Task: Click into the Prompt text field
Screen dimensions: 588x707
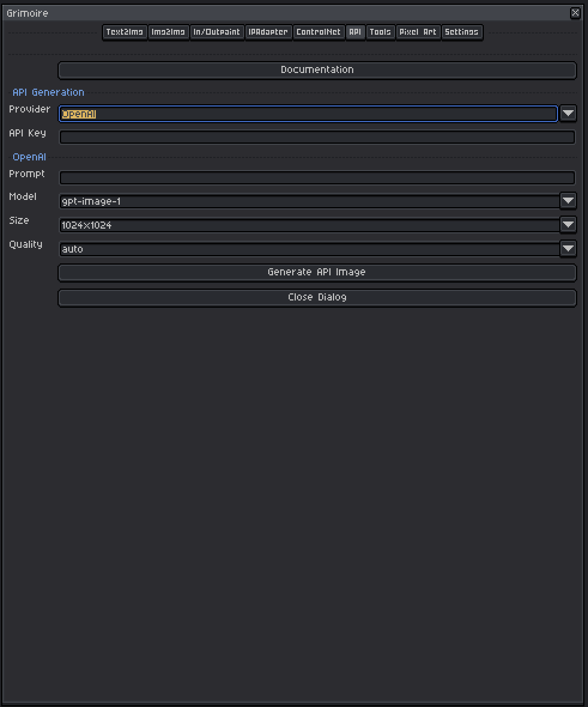Action: pyautogui.click(x=317, y=178)
